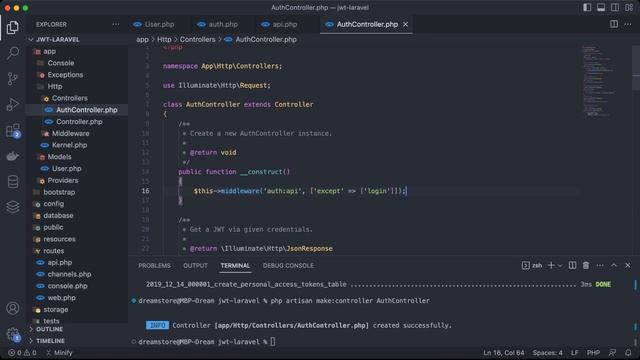
Task: Open Controller.php in the explorer
Action: pyautogui.click(x=79, y=122)
